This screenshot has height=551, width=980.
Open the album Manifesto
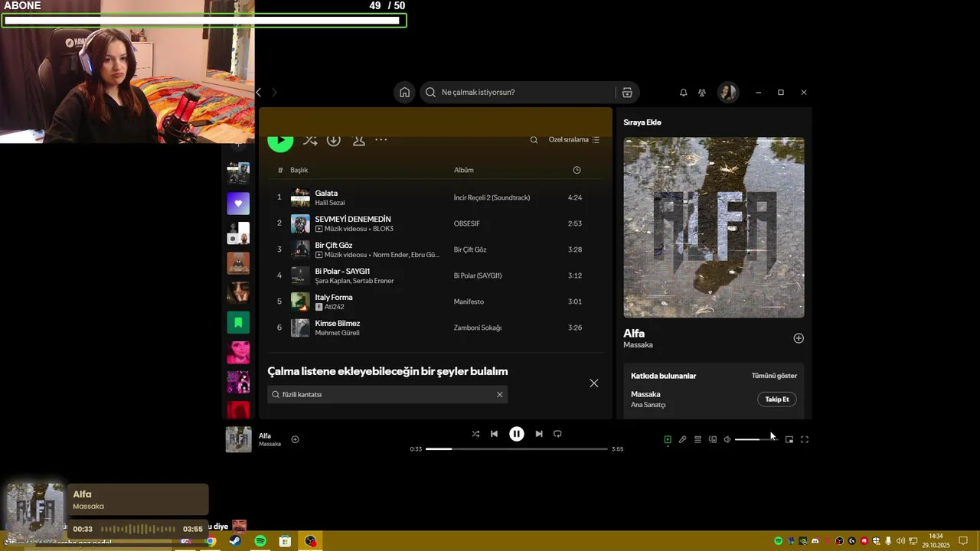[x=469, y=302]
